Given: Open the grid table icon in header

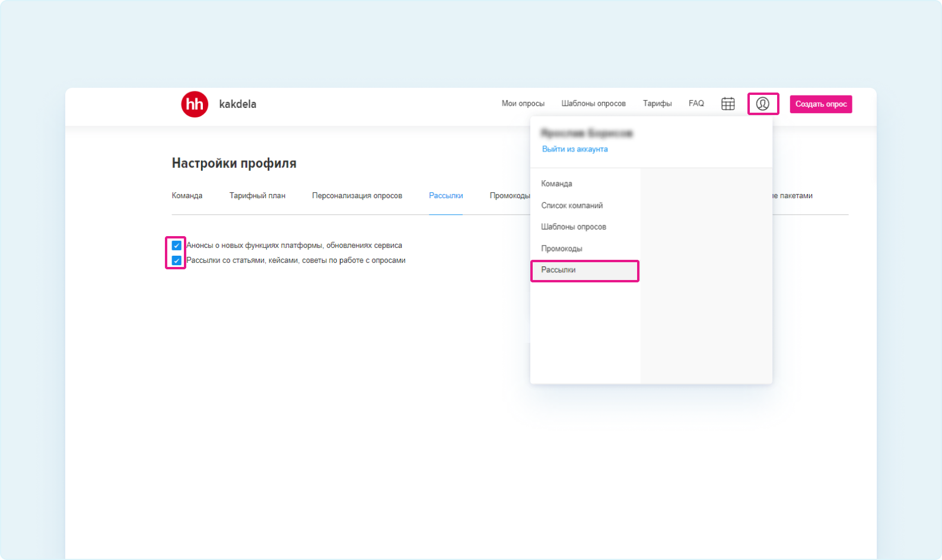Looking at the screenshot, I should click(x=728, y=104).
